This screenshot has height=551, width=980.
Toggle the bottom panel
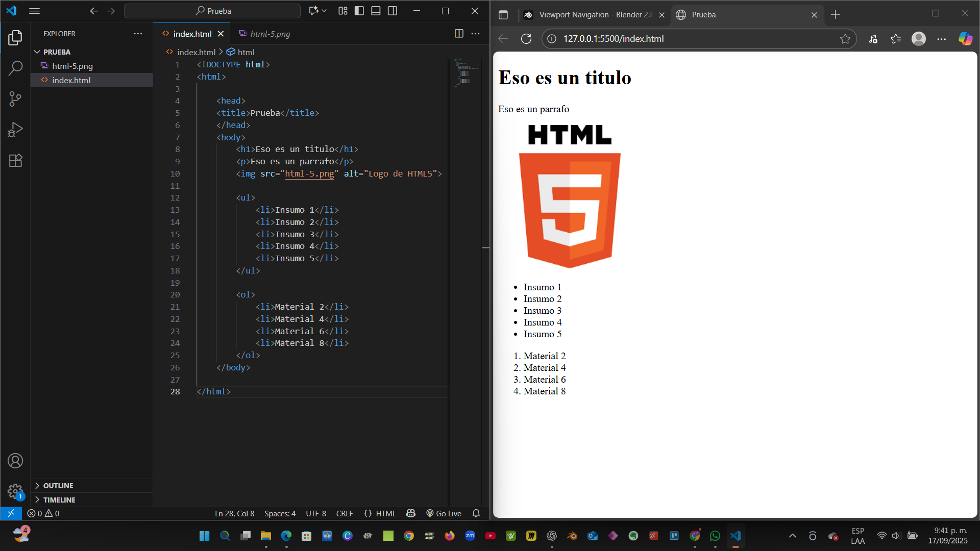pos(376,11)
